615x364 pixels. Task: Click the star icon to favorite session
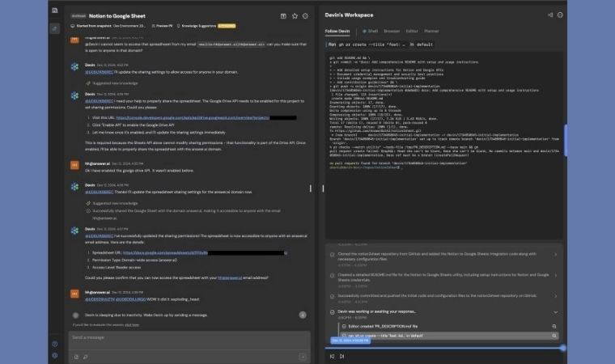(295, 15)
